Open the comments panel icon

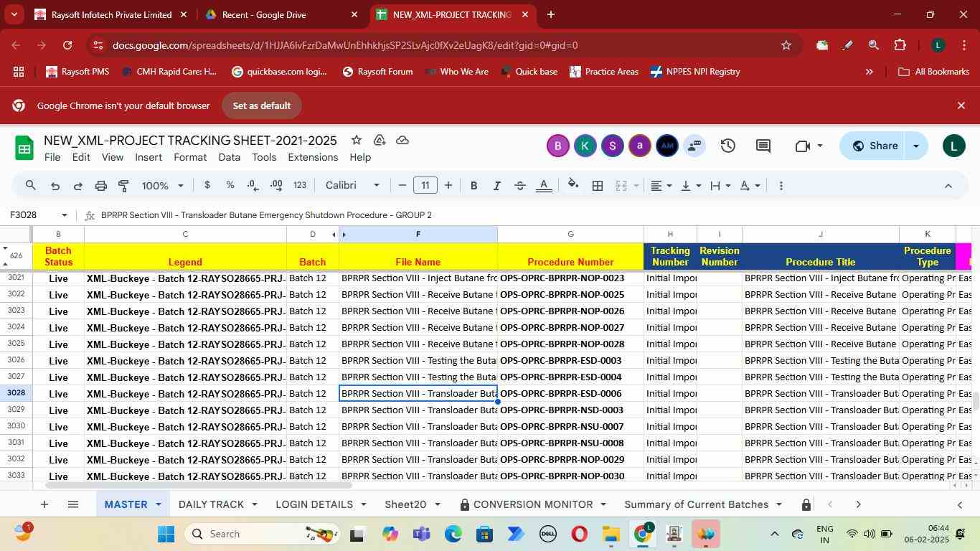pos(763,146)
